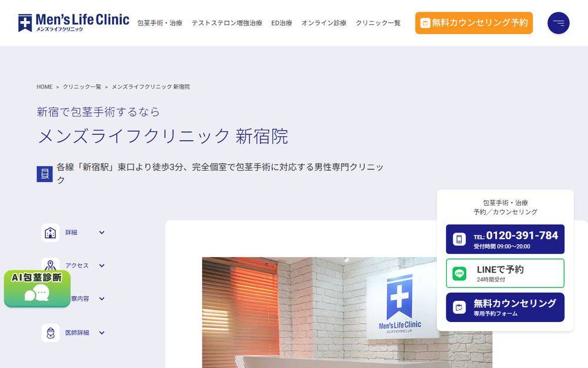Click the clipboard icon on 無料カウンセリング form button
Image resolution: width=588 pixels, height=368 pixels.
(459, 307)
